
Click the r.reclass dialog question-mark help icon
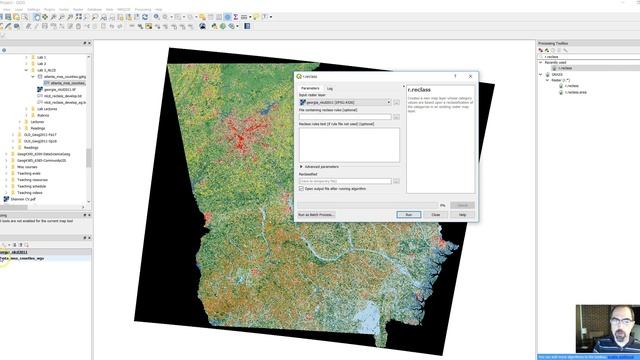[x=455, y=76]
